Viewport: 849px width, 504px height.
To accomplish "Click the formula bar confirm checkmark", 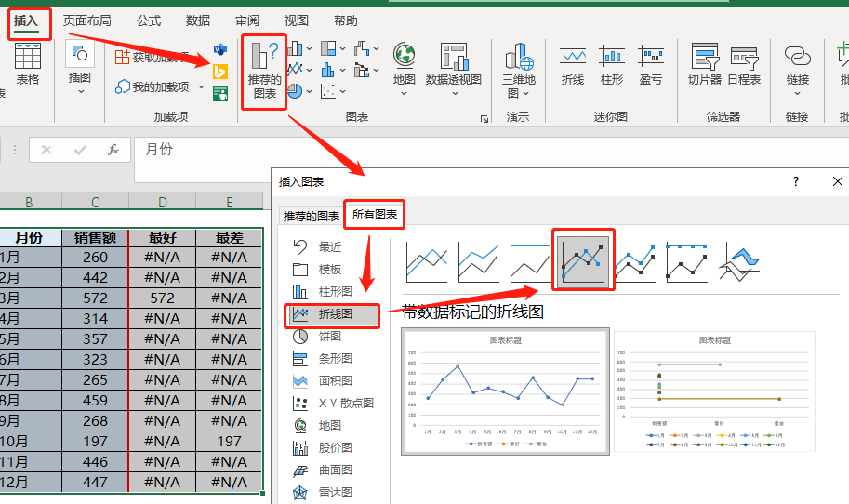I will click(80, 150).
